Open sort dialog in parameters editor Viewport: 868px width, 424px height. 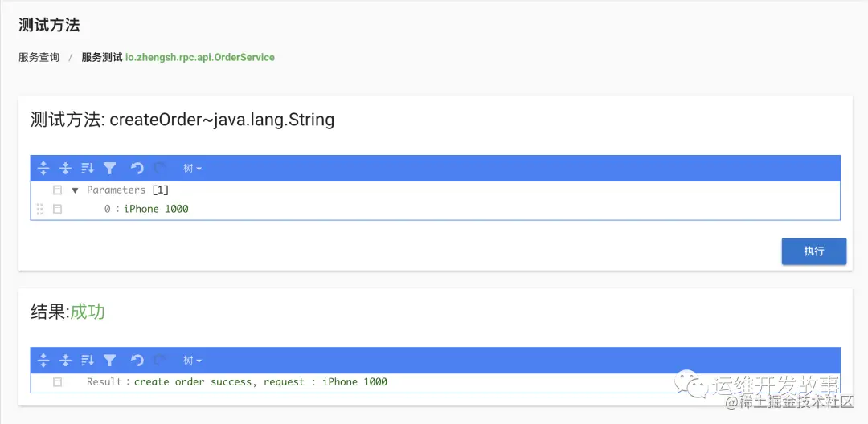click(88, 168)
